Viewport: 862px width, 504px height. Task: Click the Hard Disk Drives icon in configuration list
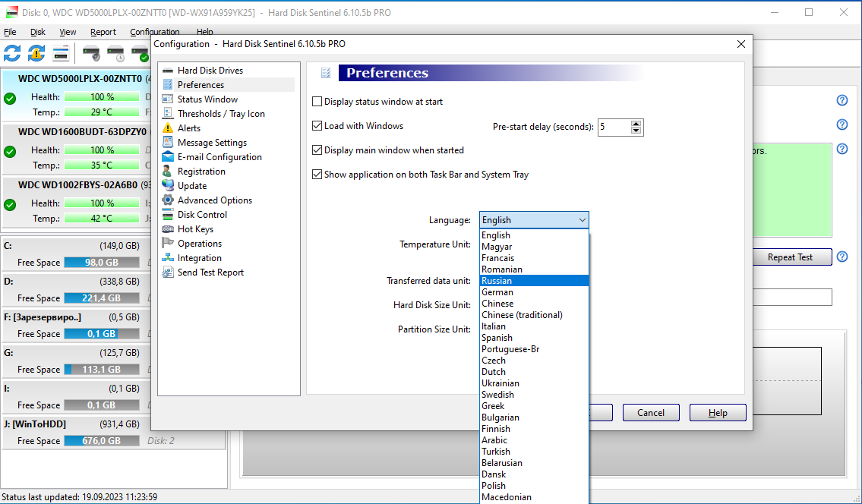point(168,71)
